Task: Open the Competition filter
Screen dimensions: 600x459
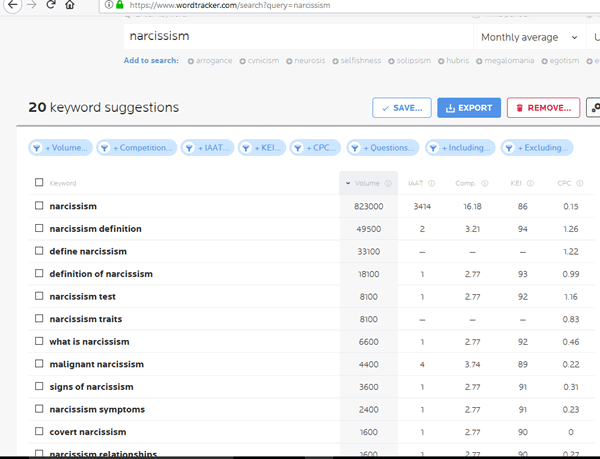Action: click(x=137, y=148)
